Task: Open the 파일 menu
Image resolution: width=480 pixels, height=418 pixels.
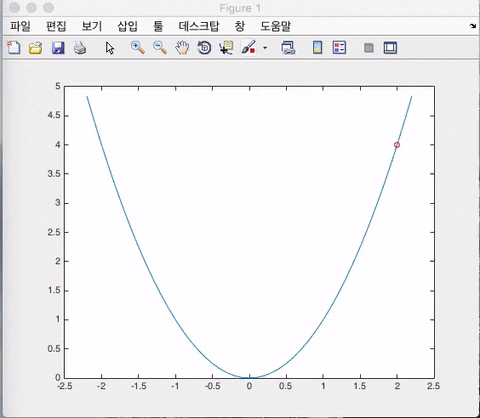Action: pyautogui.click(x=20, y=26)
